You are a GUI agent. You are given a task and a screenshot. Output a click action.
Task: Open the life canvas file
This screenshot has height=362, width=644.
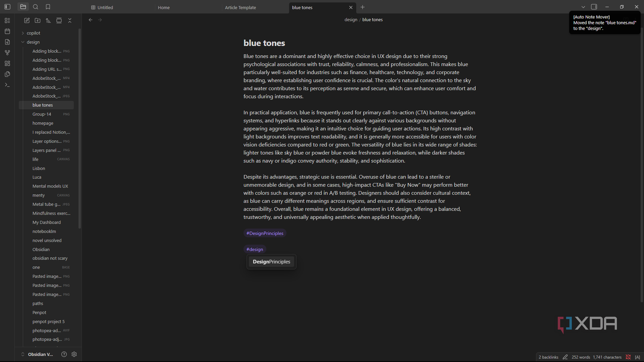click(x=46, y=159)
